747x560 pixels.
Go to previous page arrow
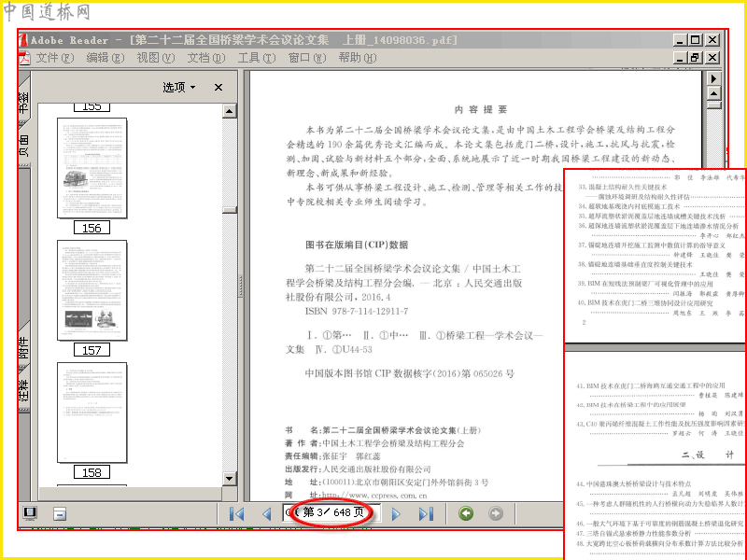click(x=267, y=514)
